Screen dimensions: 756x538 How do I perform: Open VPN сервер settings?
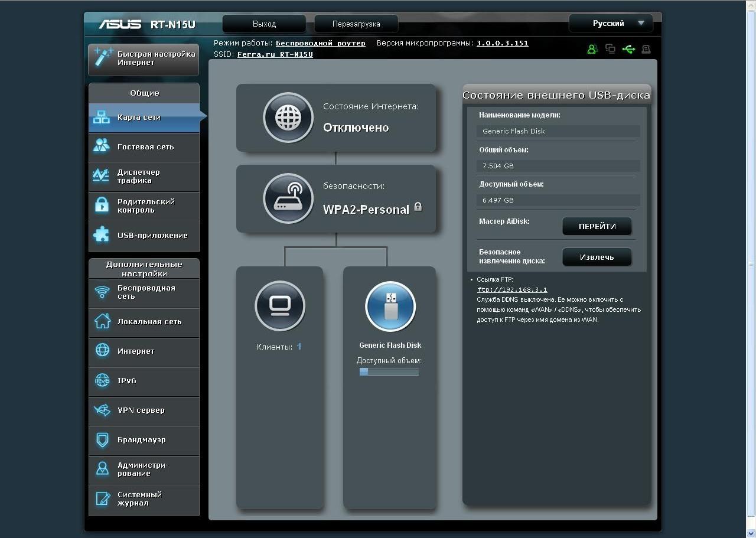[144, 410]
